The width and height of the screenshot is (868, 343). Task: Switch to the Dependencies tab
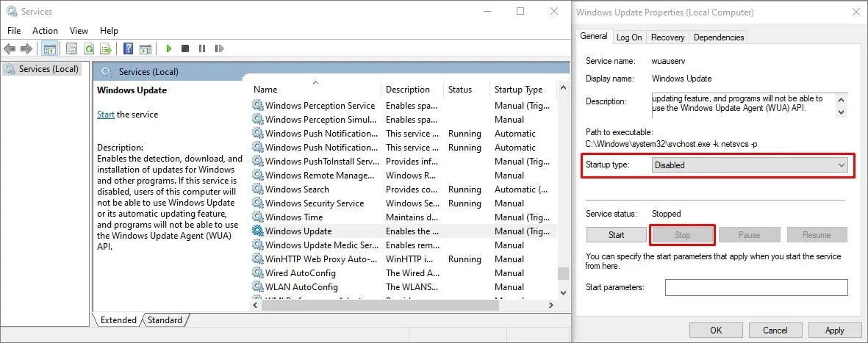719,37
